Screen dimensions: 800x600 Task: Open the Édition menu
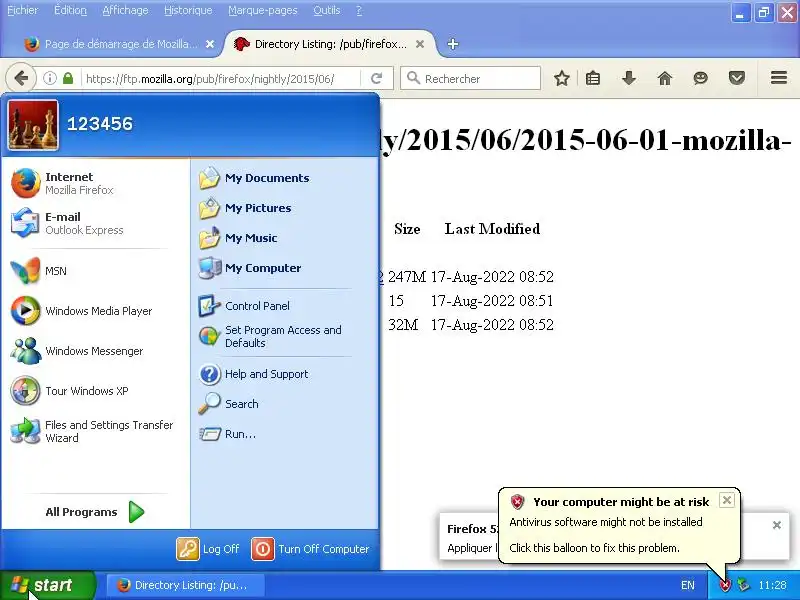click(x=70, y=10)
